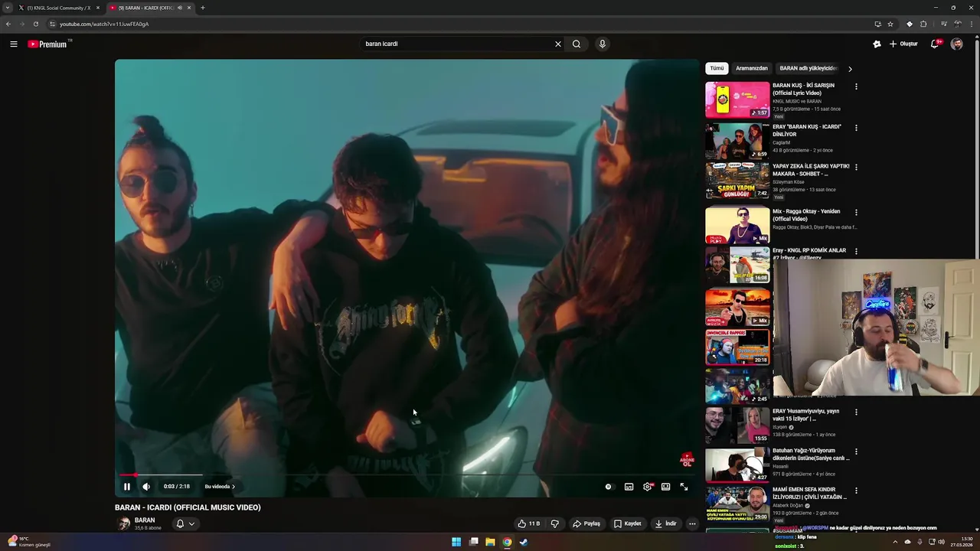Open Steam from the taskbar
This screenshot has height=551, width=980.
point(524,542)
